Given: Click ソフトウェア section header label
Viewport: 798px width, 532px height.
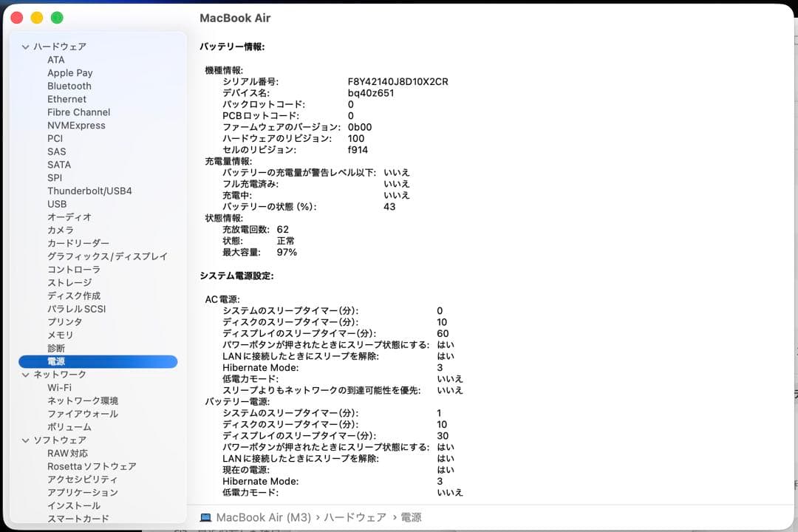Looking at the screenshot, I should 60,440.
